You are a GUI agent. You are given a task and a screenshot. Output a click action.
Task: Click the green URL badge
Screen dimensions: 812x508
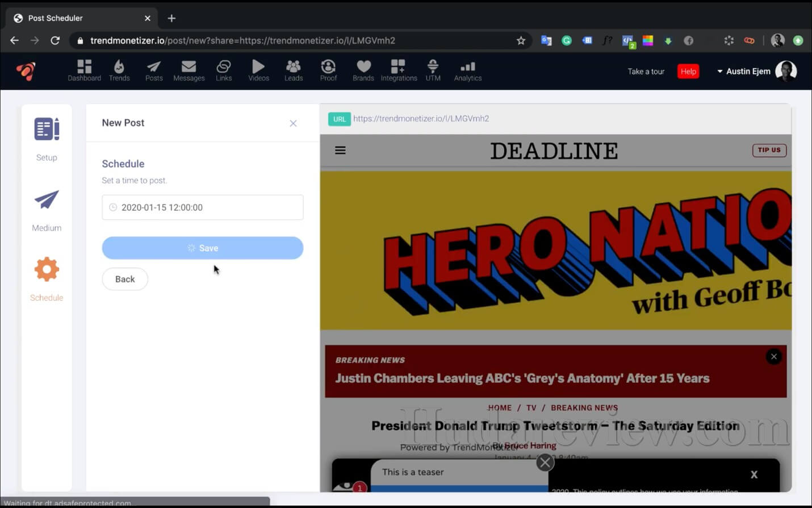339,119
